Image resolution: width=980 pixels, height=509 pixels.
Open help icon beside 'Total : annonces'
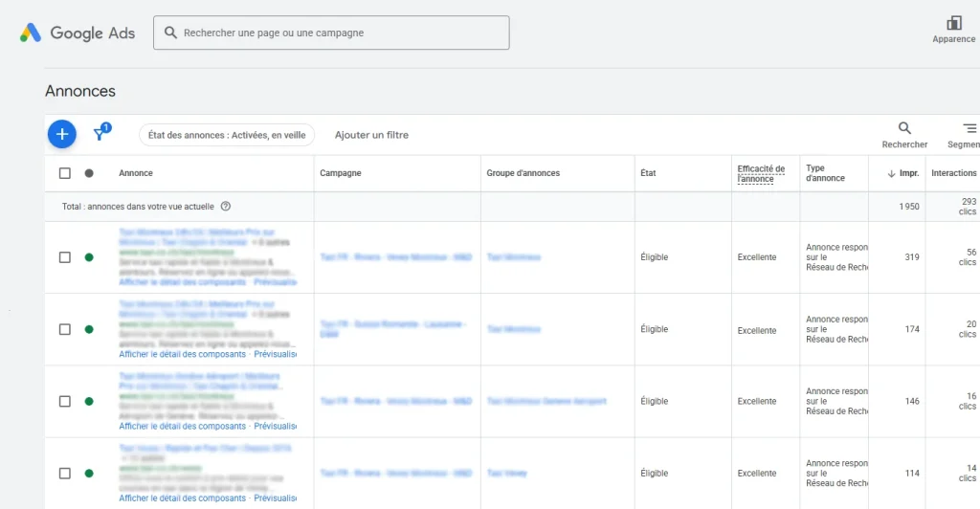(226, 206)
